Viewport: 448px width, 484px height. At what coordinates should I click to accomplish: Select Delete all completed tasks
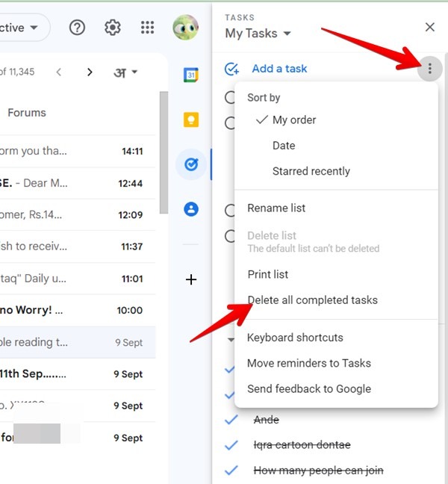pos(336,300)
